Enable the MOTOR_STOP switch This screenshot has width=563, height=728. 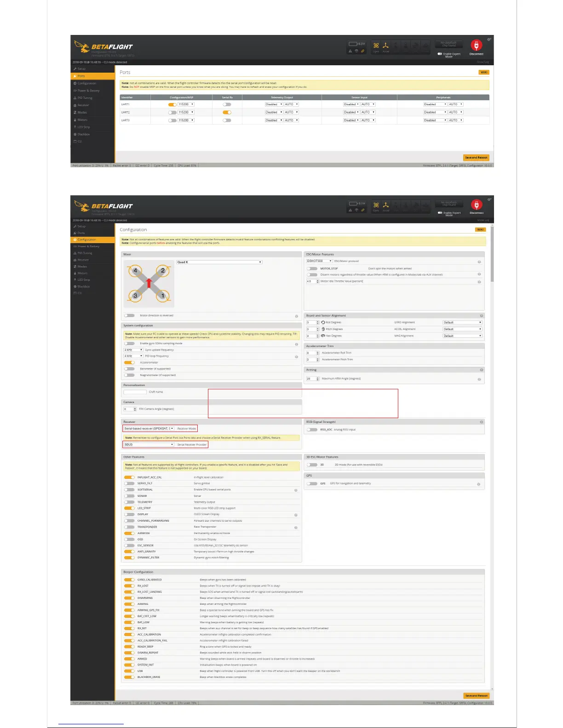pos(312,268)
